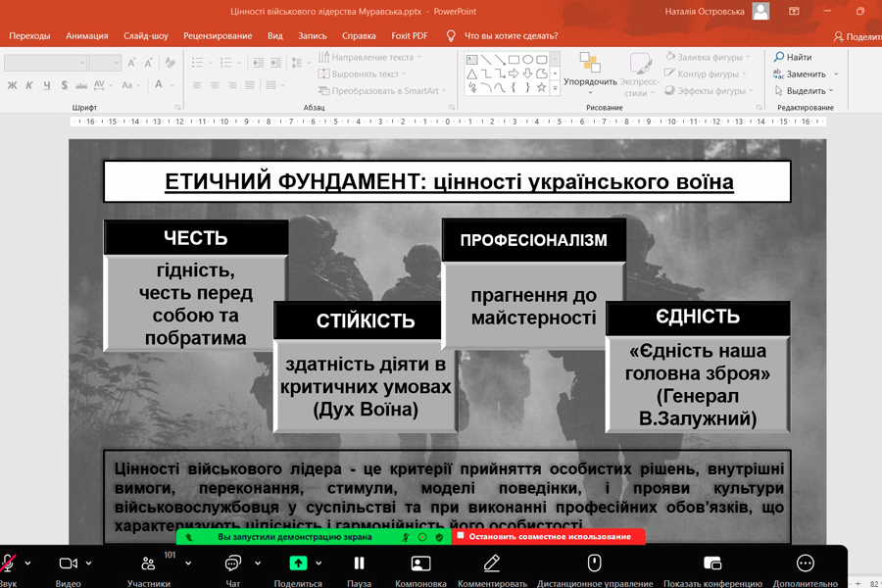Click the Поделиться share button in PowerPoint
Viewport: 882px width, 588px height.
coord(857,36)
